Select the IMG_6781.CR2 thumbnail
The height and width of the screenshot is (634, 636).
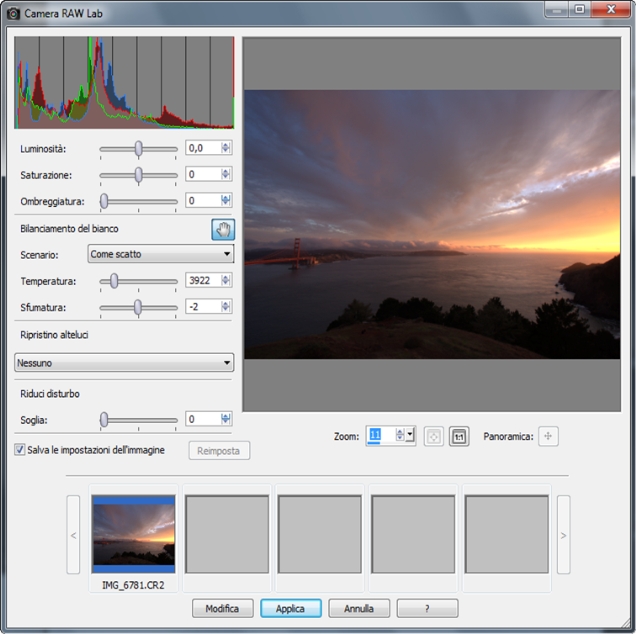tap(133, 534)
